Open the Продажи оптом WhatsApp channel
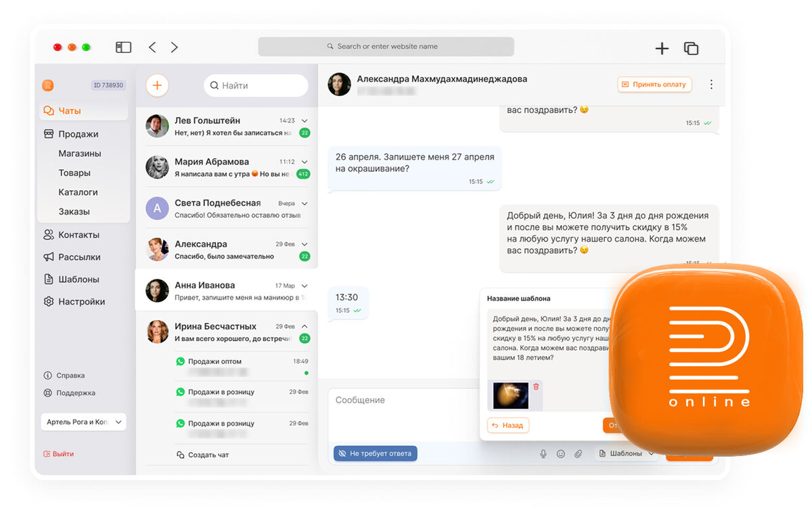This screenshot has height=515, width=812. [x=242, y=367]
